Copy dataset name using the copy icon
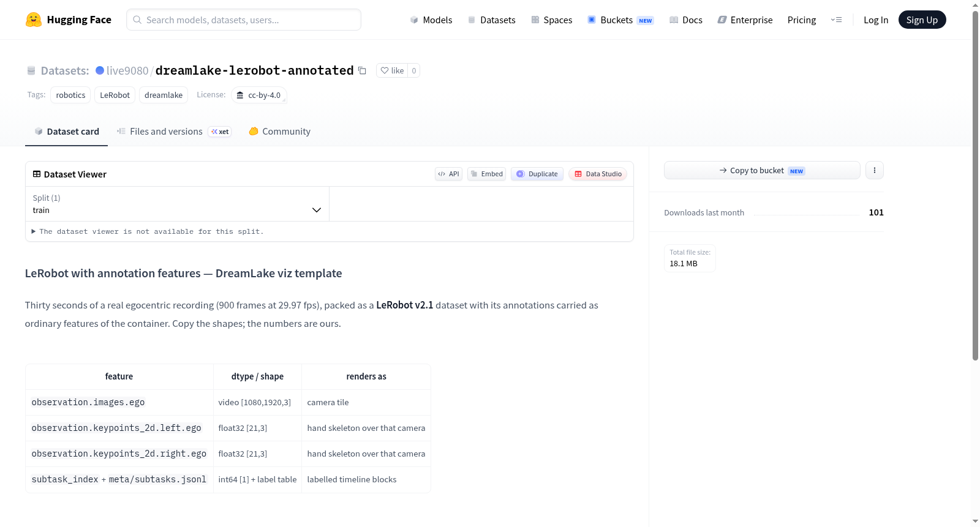Viewport: 980px width, 527px height. pos(362,70)
